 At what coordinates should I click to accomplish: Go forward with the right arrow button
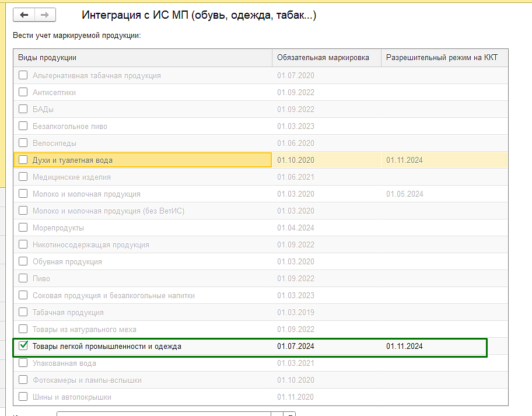click(x=45, y=15)
